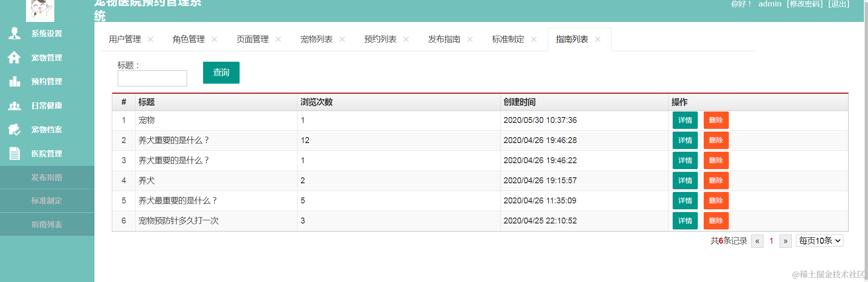This screenshot has height=282, width=868.
Task: Delete row 3 养犬重要的是什么？
Action: [x=716, y=160]
